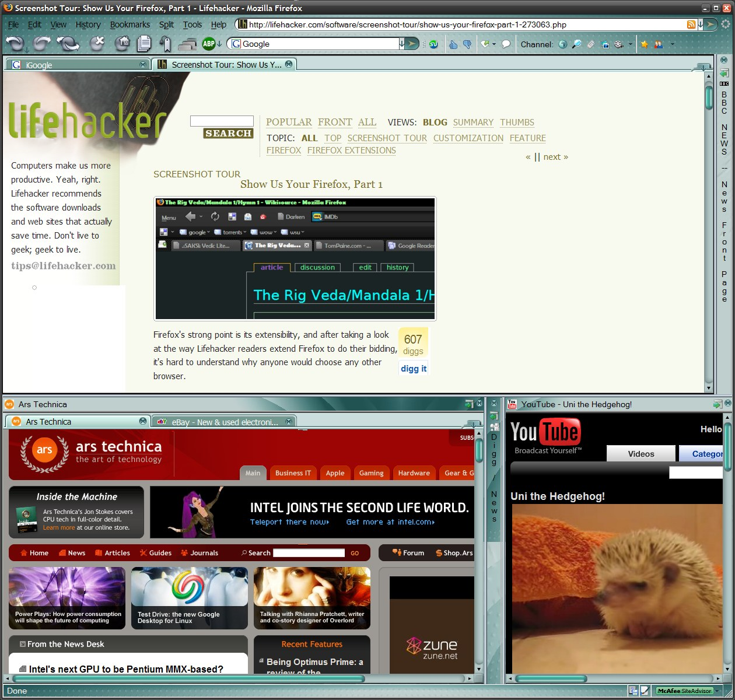Switch to the iGoogle tab
The width and height of the screenshot is (735, 700).
point(78,65)
